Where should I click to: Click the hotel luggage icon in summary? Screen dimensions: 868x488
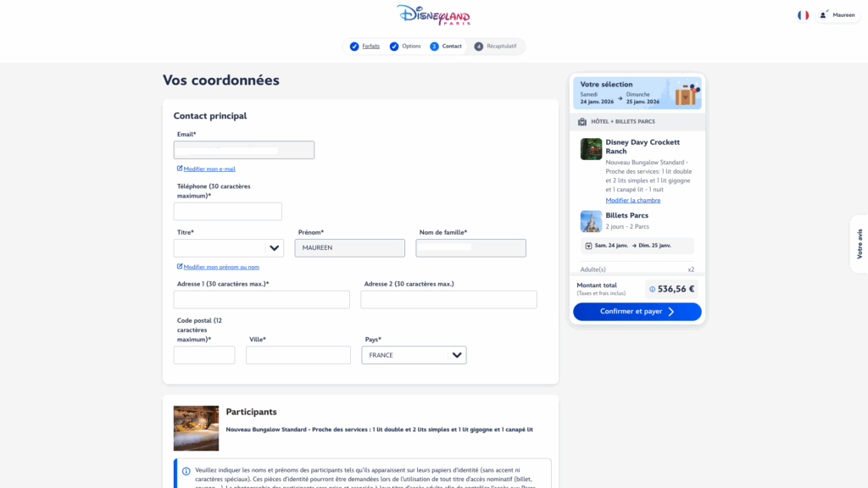(x=581, y=121)
